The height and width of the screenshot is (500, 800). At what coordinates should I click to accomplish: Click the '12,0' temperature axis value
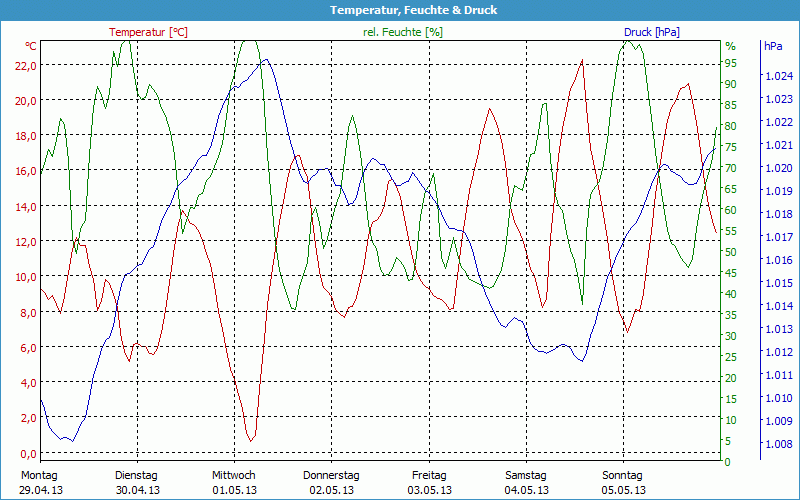[x=26, y=242]
